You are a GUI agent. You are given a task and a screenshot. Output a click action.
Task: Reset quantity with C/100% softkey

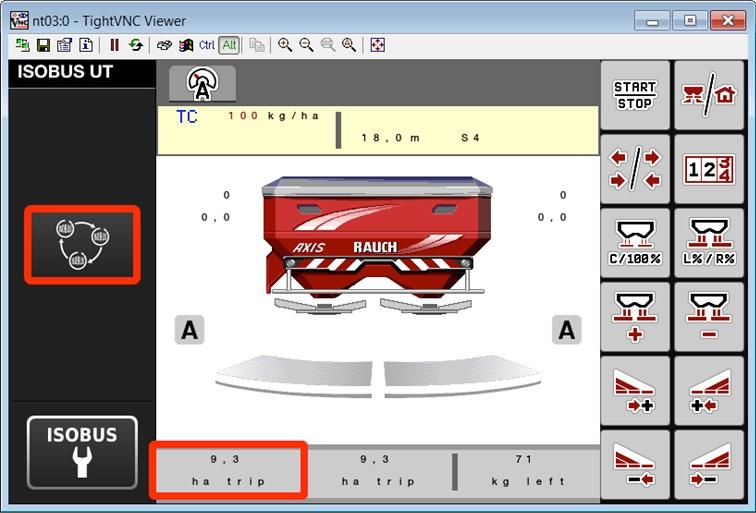(635, 243)
